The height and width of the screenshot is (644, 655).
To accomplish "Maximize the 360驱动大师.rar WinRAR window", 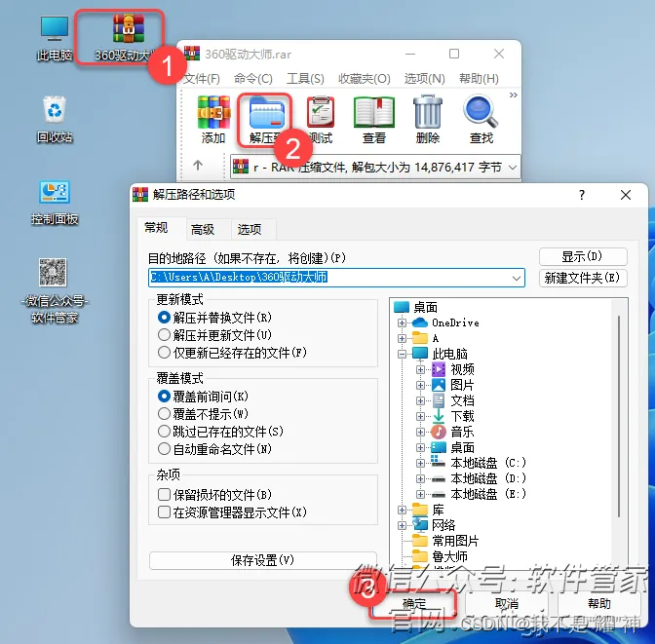I will click(x=454, y=54).
